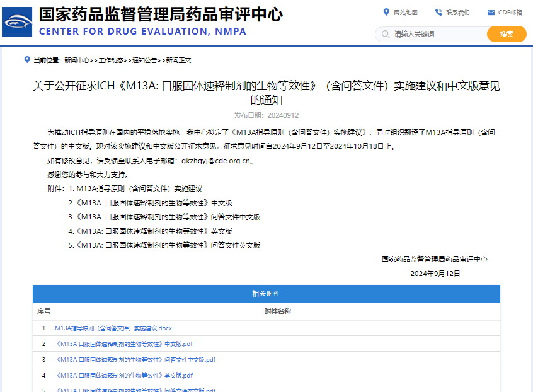533x392 pixels.
Task: Click the CDE logo in the top left corner
Action: [x=17, y=22]
